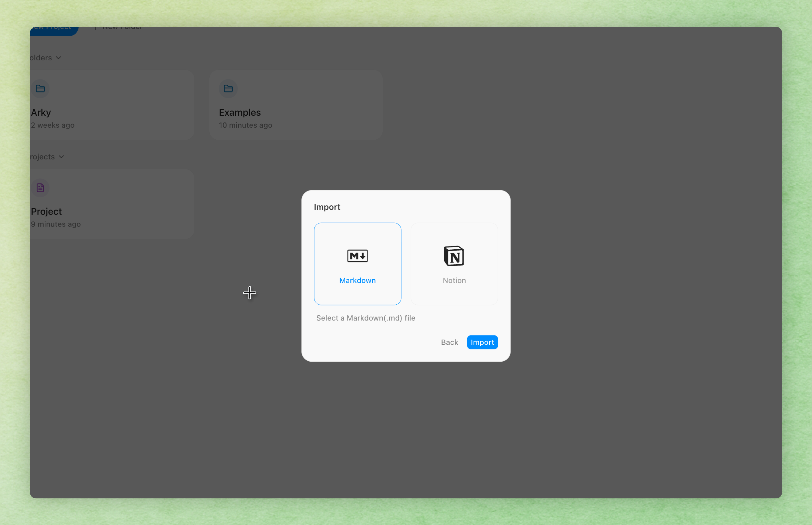Click the 'Select a Markdown(.md) file' text
This screenshot has height=525, width=812.
[x=365, y=318]
